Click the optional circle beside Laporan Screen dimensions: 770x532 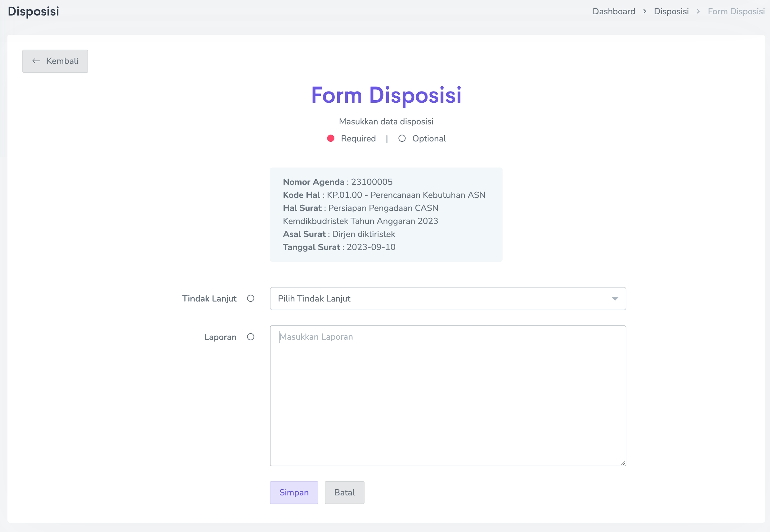[251, 337]
